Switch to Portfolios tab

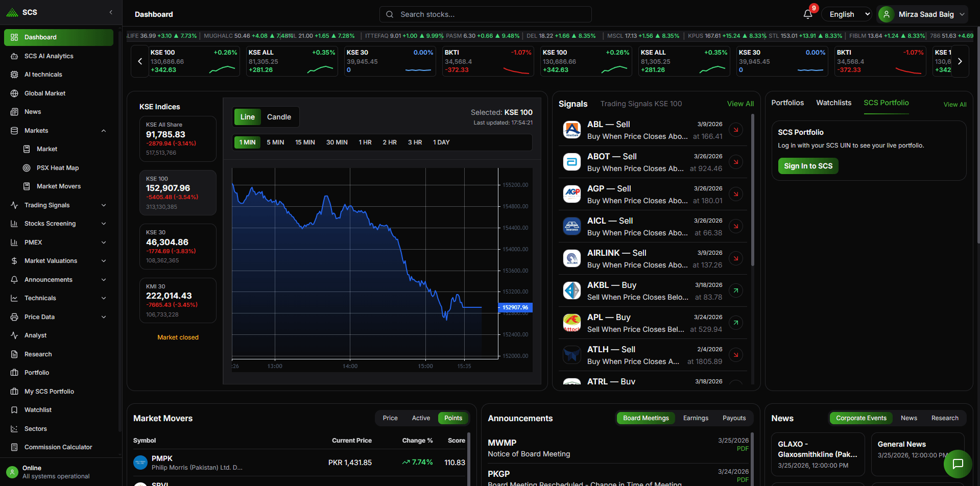[787, 103]
